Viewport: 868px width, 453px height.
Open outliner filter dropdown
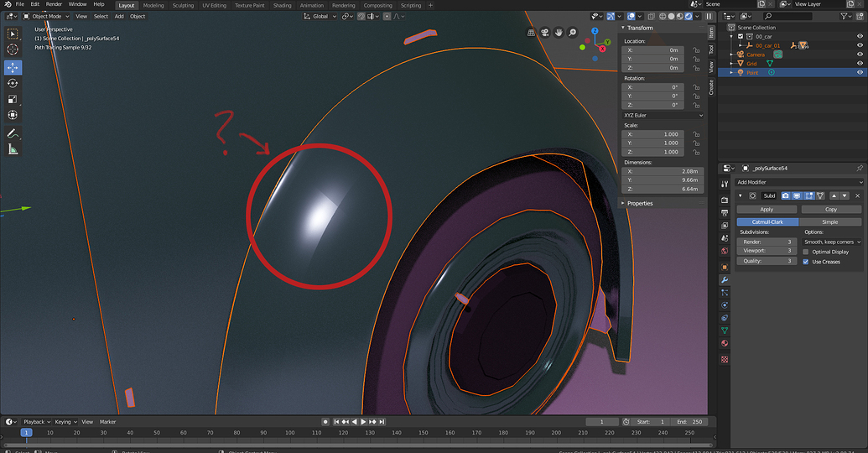point(846,16)
